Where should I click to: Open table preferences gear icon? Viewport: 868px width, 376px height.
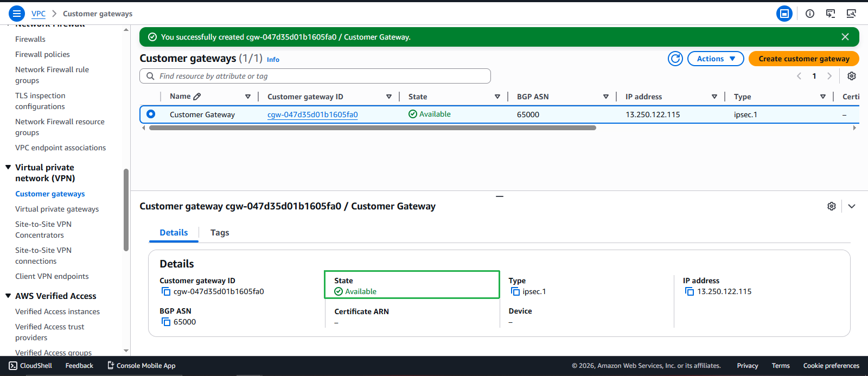852,76
